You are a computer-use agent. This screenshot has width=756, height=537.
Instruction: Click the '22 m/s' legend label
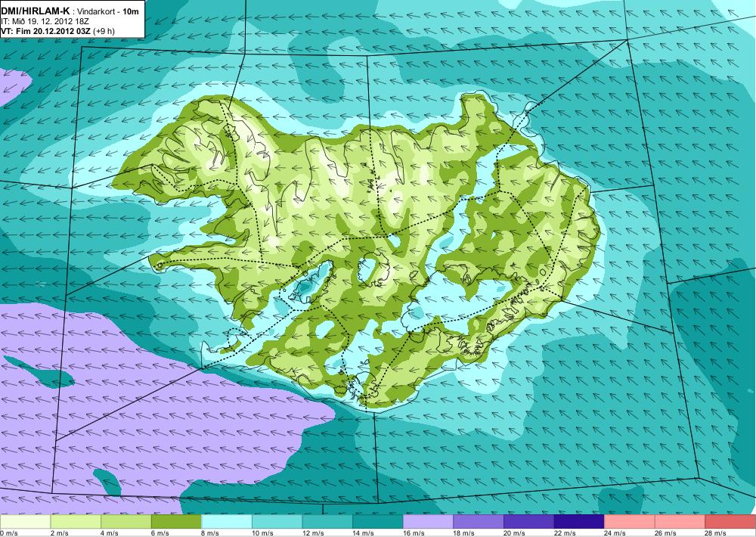[x=565, y=533]
